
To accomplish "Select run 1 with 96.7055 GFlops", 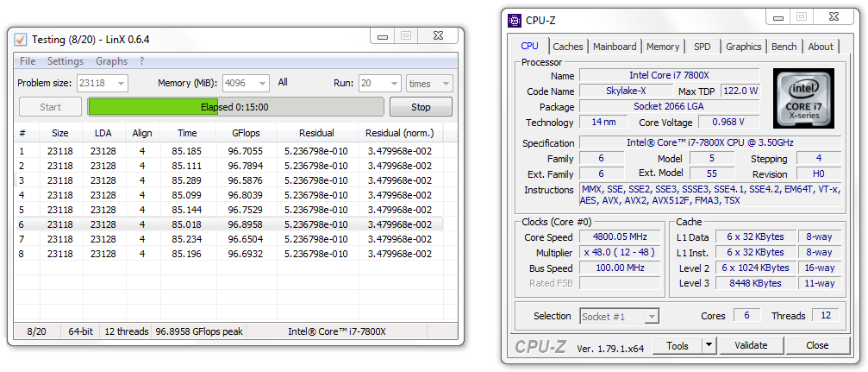I will (228, 151).
